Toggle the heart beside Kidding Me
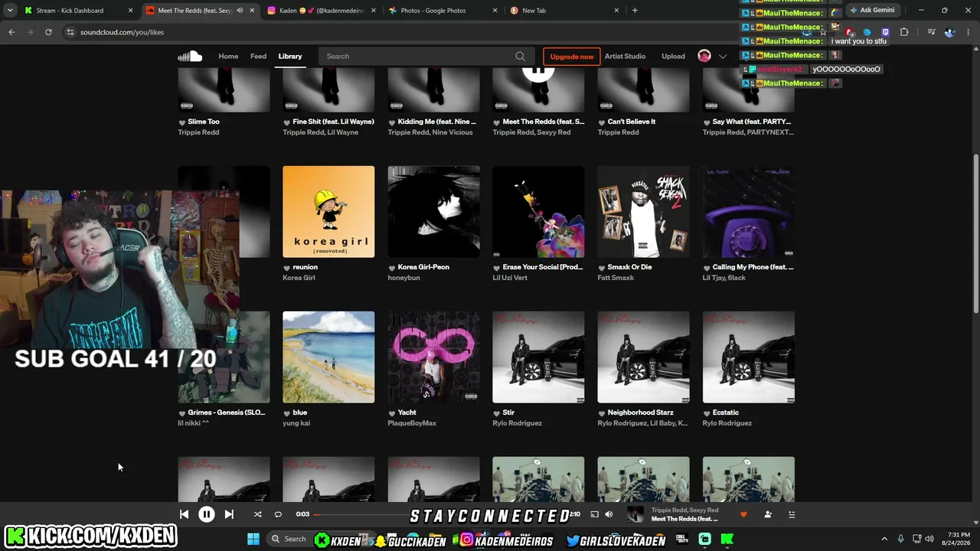980x551 pixels. 392,122
